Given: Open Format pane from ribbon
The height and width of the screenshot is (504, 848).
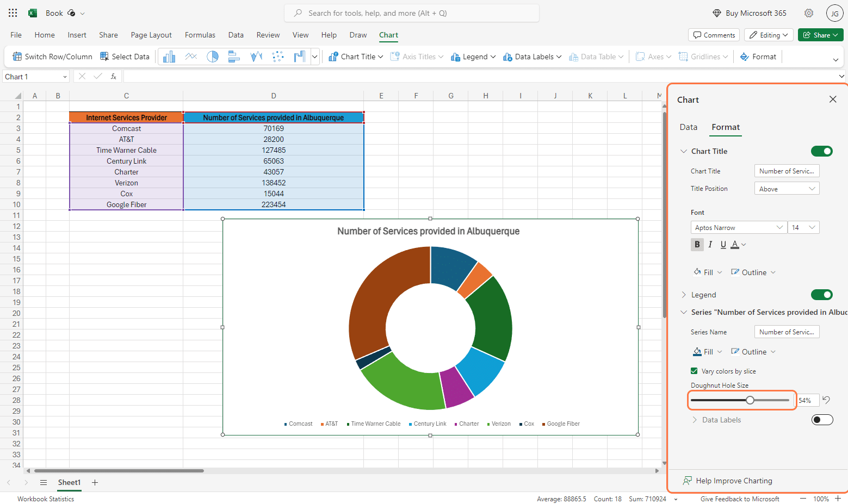Looking at the screenshot, I should coord(758,57).
